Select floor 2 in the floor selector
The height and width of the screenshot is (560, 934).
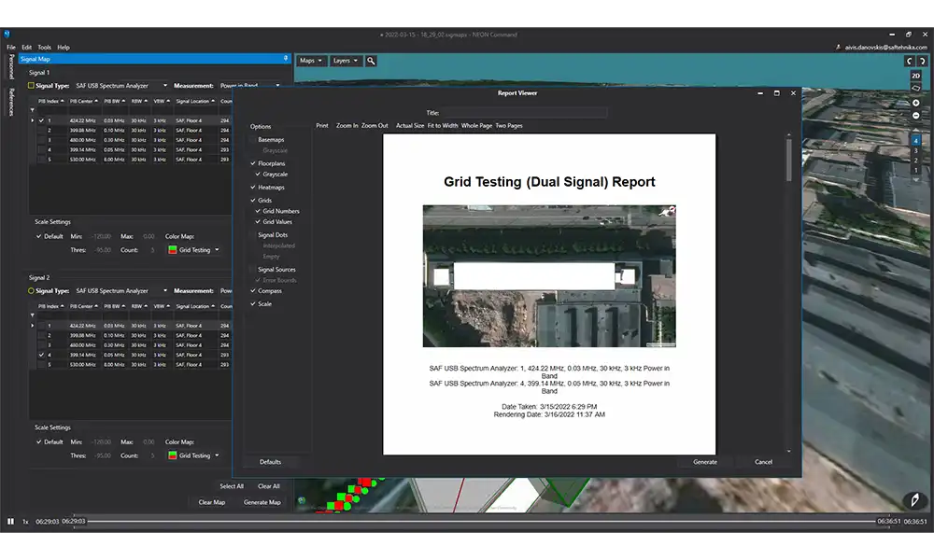click(916, 161)
